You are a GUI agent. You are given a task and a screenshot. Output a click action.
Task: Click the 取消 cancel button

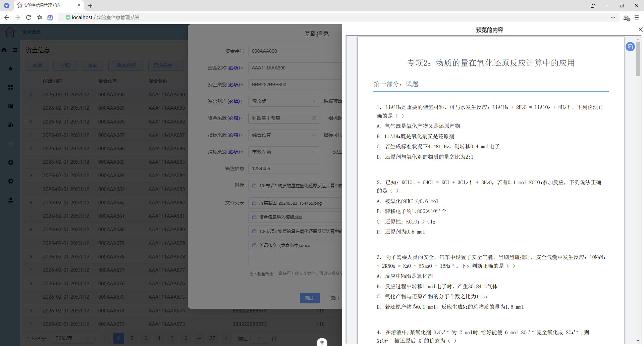click(333, 298)
